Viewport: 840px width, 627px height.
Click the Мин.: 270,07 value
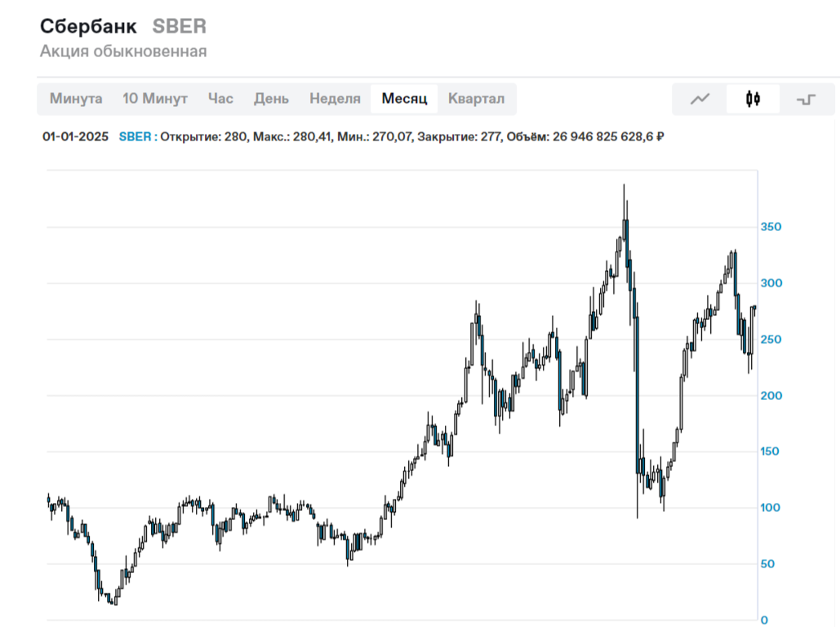[x=375, y=136]
